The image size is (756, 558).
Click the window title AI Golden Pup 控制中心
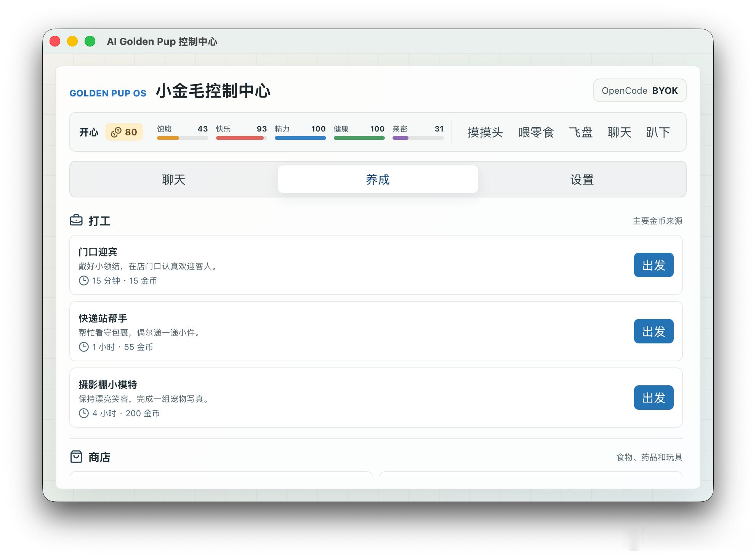pos(162,42)
